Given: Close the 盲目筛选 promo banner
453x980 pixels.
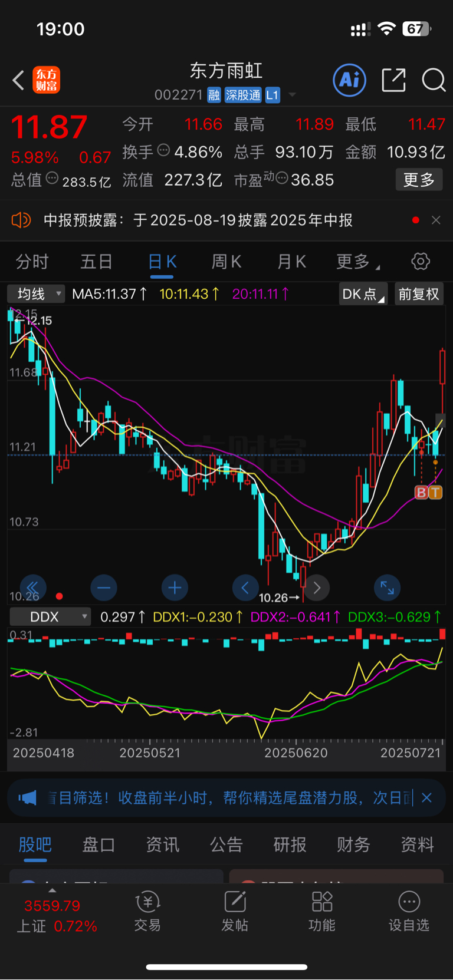Looking at the screenshot, I should 427,798.
